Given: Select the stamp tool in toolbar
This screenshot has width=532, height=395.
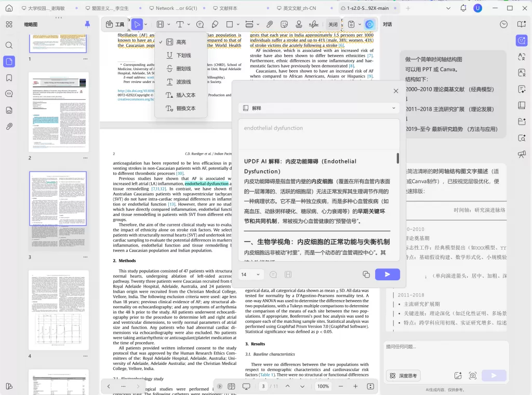Looking at the screenshot, I should click(299, 24).
